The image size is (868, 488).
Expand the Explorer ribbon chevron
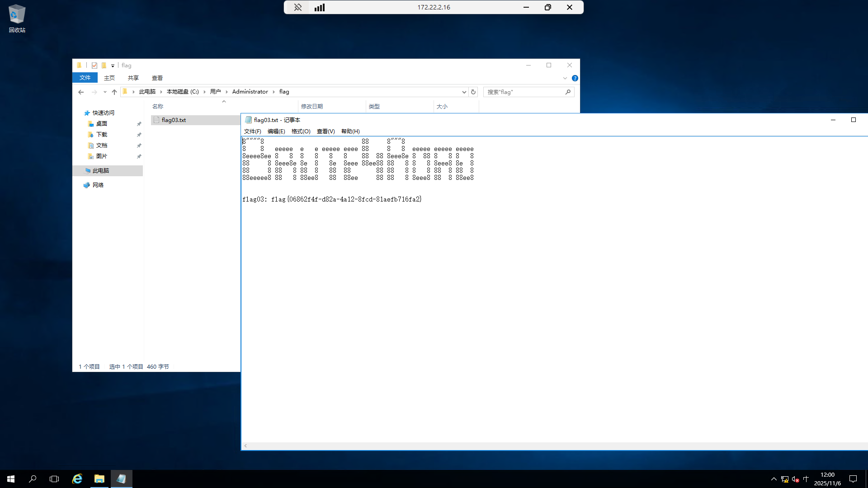(x=565, y=78)
